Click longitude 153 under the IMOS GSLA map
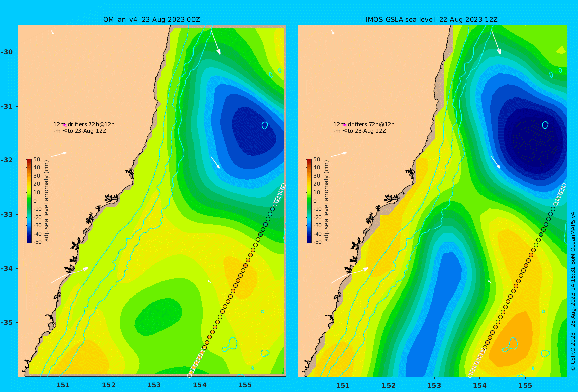 click(x=434, y=385)
